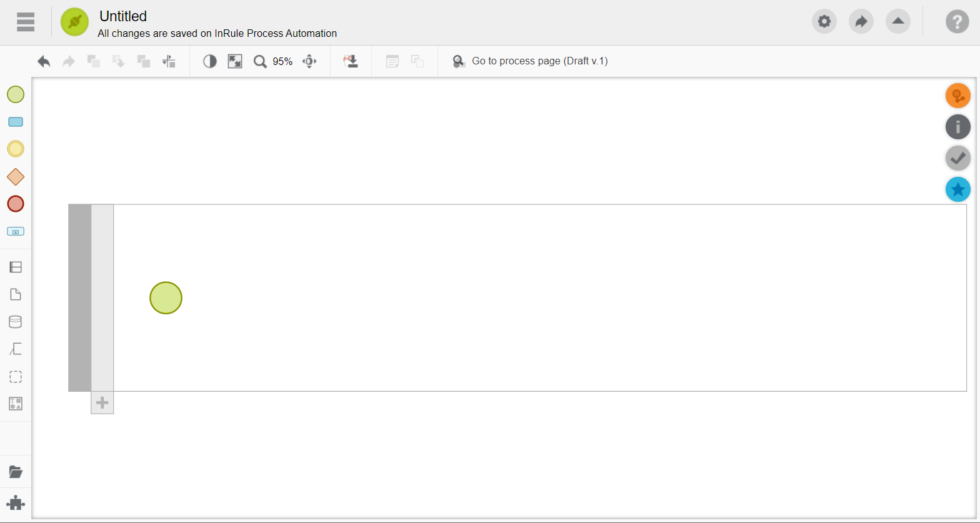Toggle the contrast display mode icon
Viewport: 980px width, 523px height.
[x=210, y=61]
